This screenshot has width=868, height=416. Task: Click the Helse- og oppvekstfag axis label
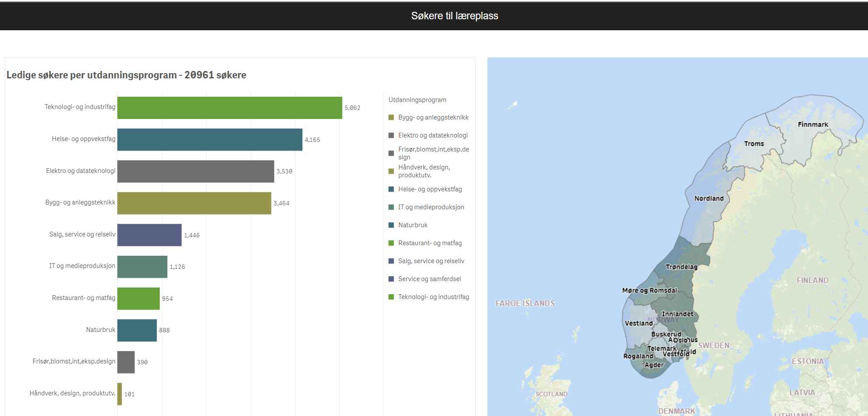(84, 139)
